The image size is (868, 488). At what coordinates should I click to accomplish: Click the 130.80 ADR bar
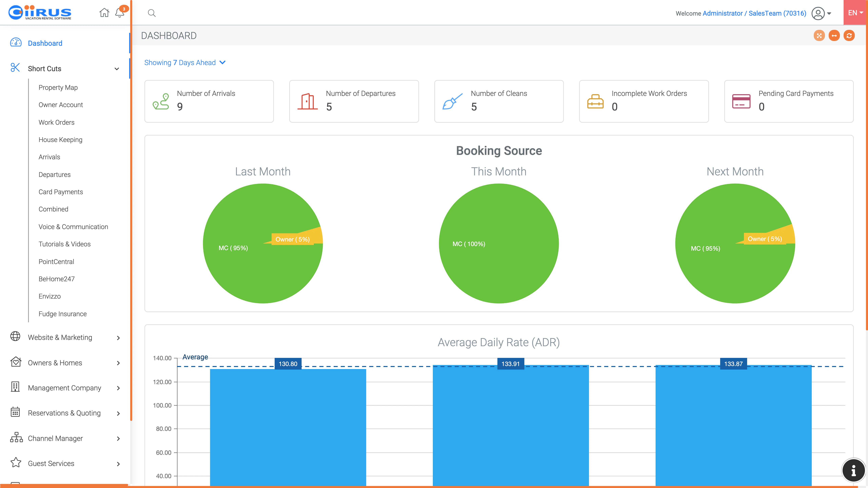[x=288, y=428]
